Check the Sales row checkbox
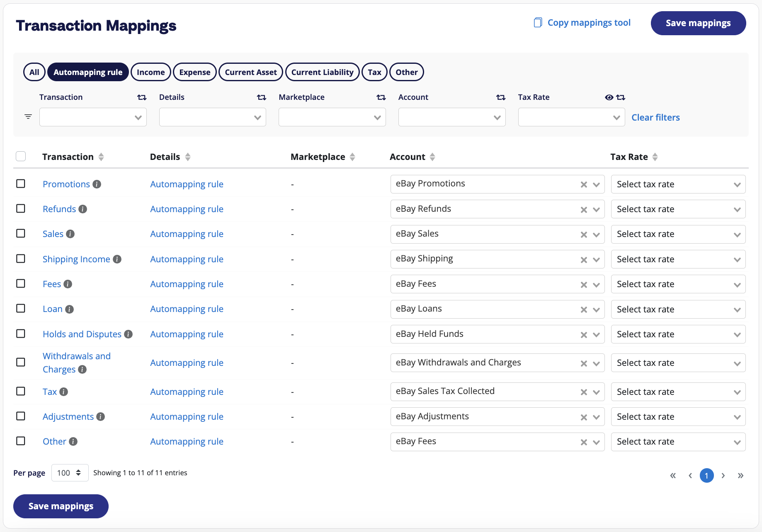This screenshot has height=532, width=762. pyautogui.click(x=21, y=233)
